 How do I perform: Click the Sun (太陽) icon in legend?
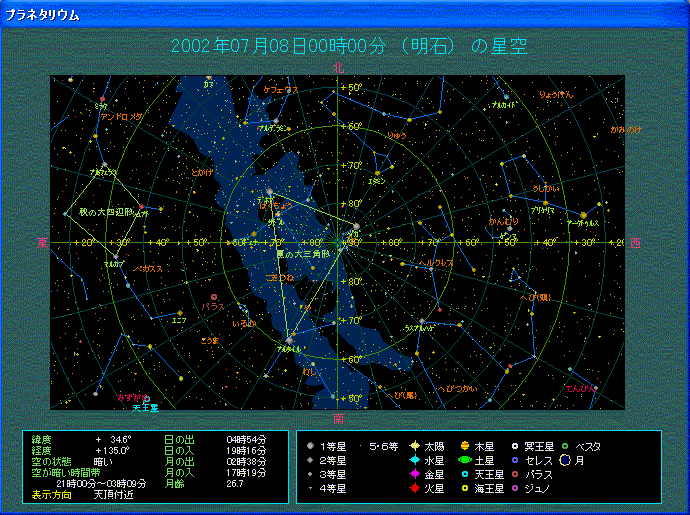pos(414,446)
